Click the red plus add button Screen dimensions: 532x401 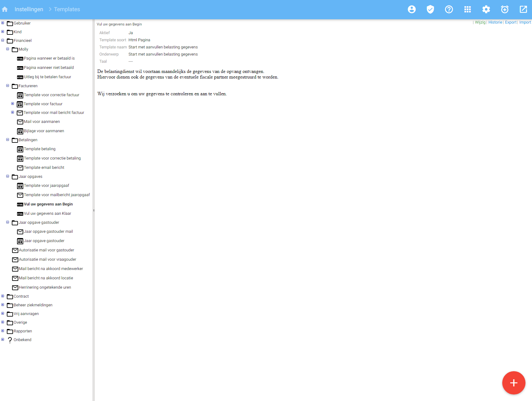pos(514,383)
